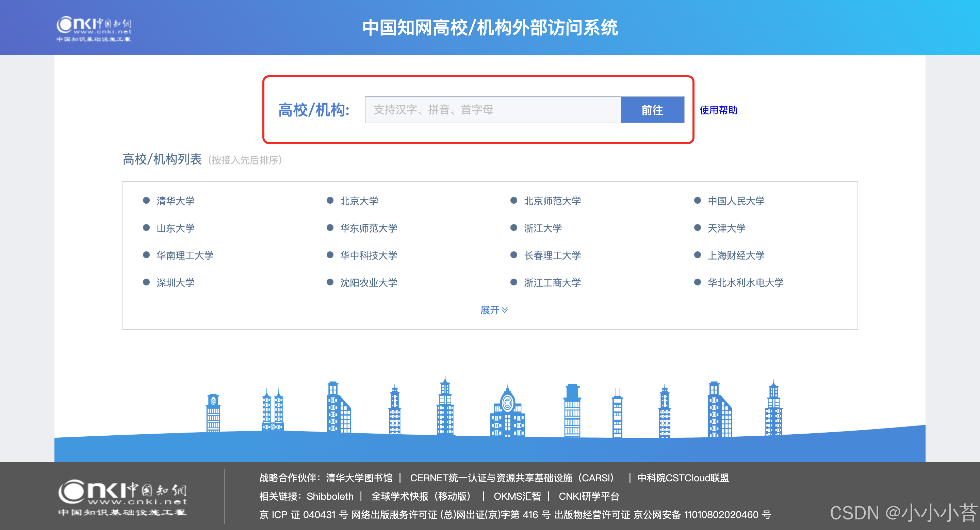Choose 中国人民大学 institution
This screenshot has width=980, height=530.
click(x=736, y=201)
